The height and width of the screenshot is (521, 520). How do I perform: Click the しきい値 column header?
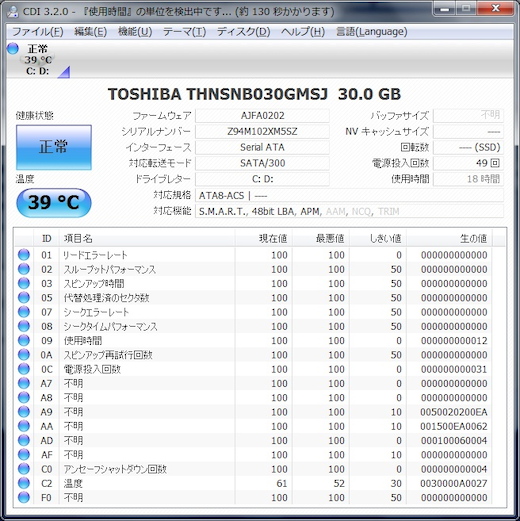point(378,238)
